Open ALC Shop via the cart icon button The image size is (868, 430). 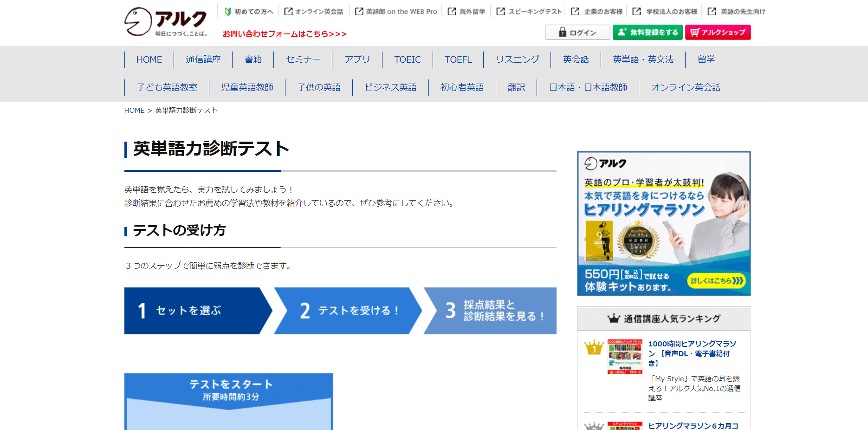point(718,33)
